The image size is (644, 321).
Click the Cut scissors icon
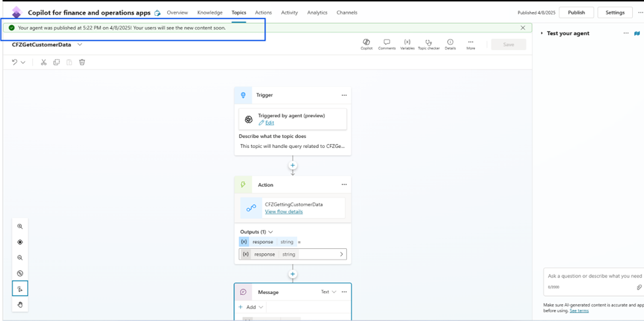click(44, 62)
